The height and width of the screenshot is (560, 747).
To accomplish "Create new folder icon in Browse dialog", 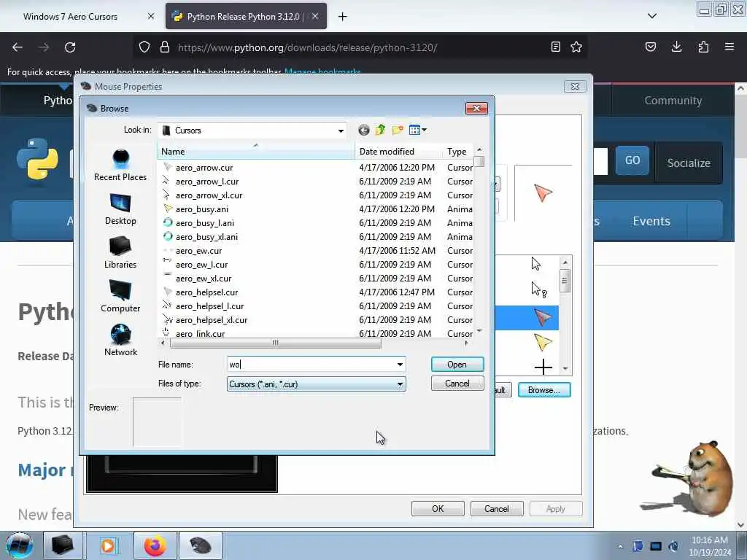I will 398,130.
